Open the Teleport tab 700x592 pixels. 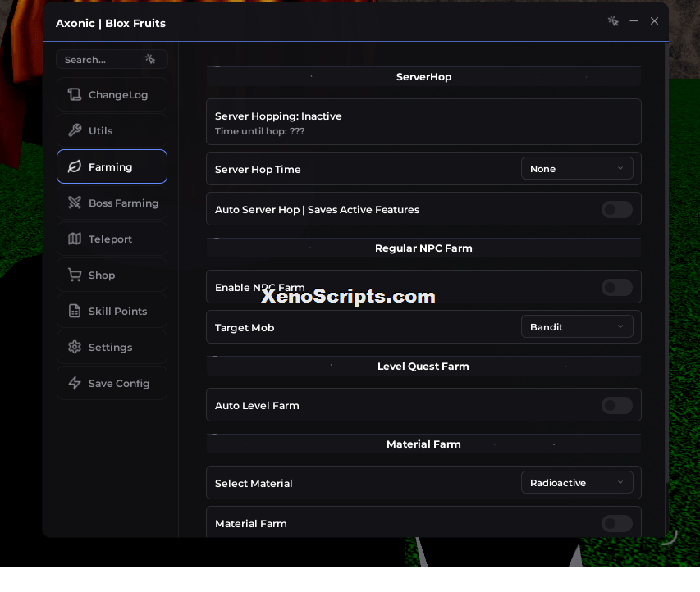pos(112,239)
